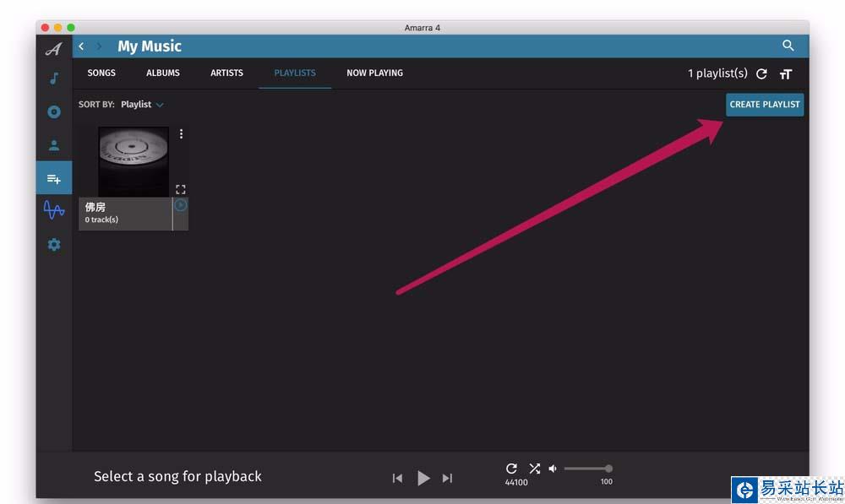The width and height of the screenshot is (845, 504).
Task: Open settings gear in sidebar
Action: pyautogui.click(x=54, y=245)
